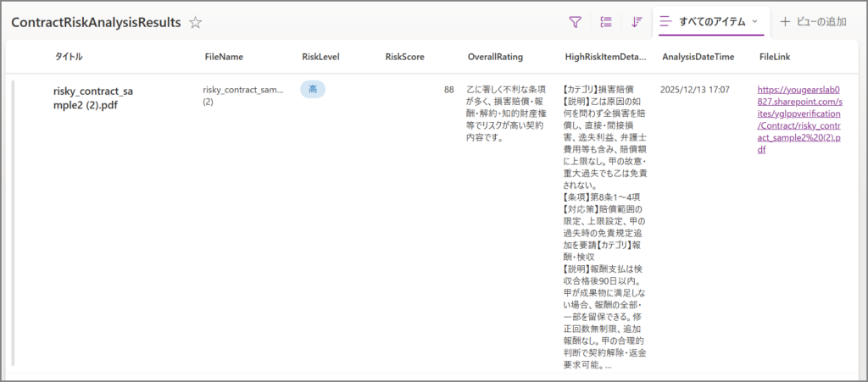Image resolution: width=868 pixels, height=382 pixels.
Task: Open the filter funnel icon
Action: coord(576,21)
